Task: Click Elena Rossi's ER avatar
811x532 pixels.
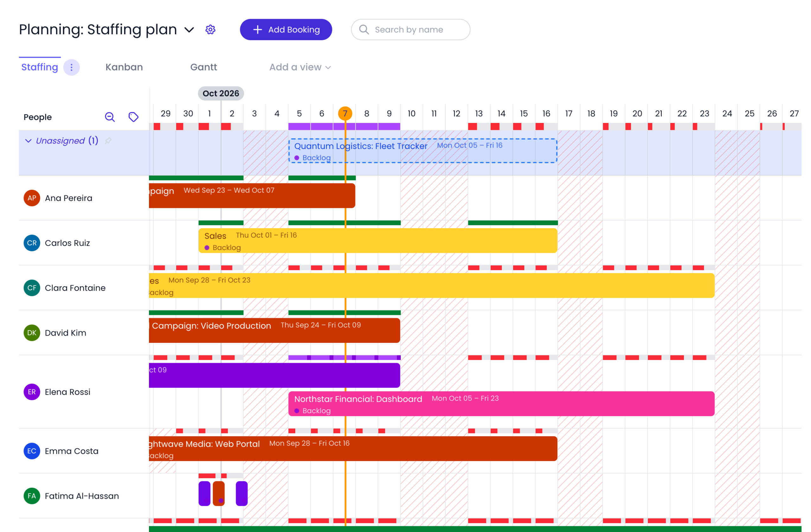Action: [32, 392]
